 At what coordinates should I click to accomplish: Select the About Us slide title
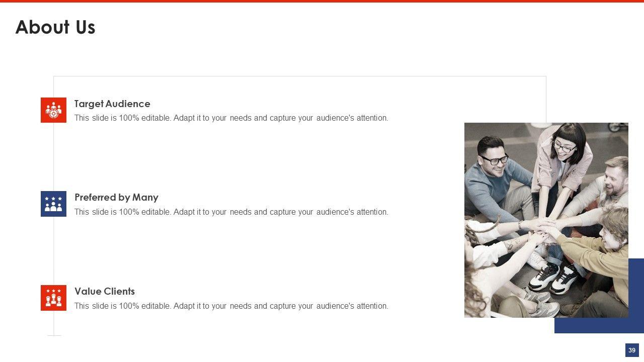pyautogui.click(x=55, y=27)
